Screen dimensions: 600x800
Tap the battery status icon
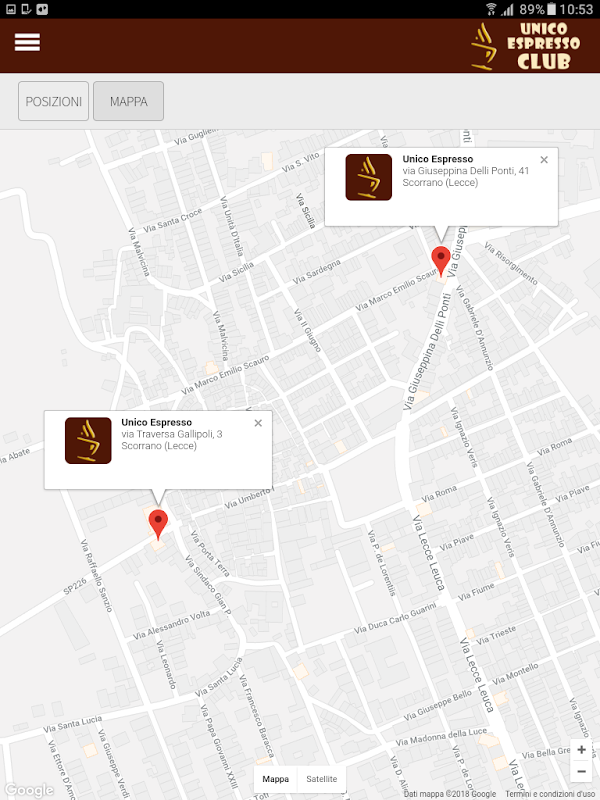click(x=552, y=9)
